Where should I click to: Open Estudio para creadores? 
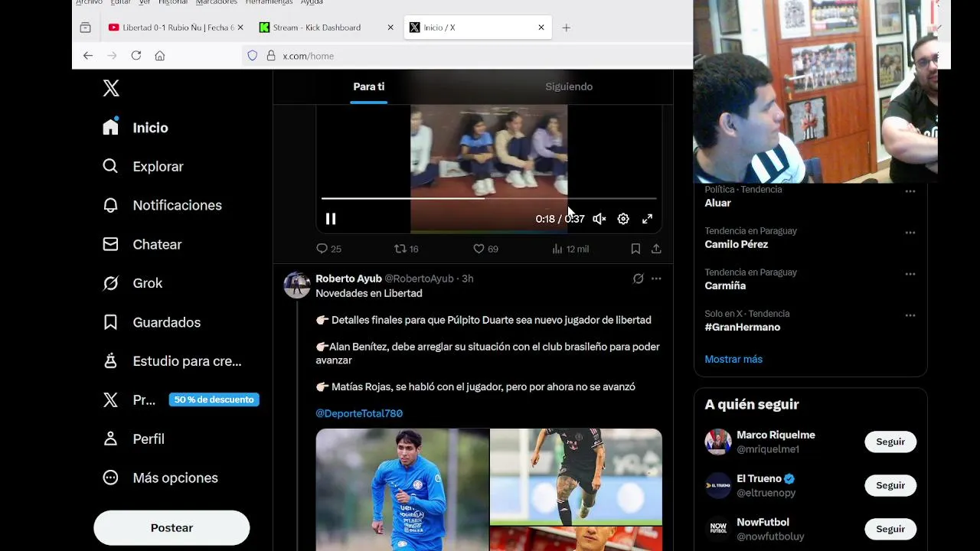click(172, 361)
